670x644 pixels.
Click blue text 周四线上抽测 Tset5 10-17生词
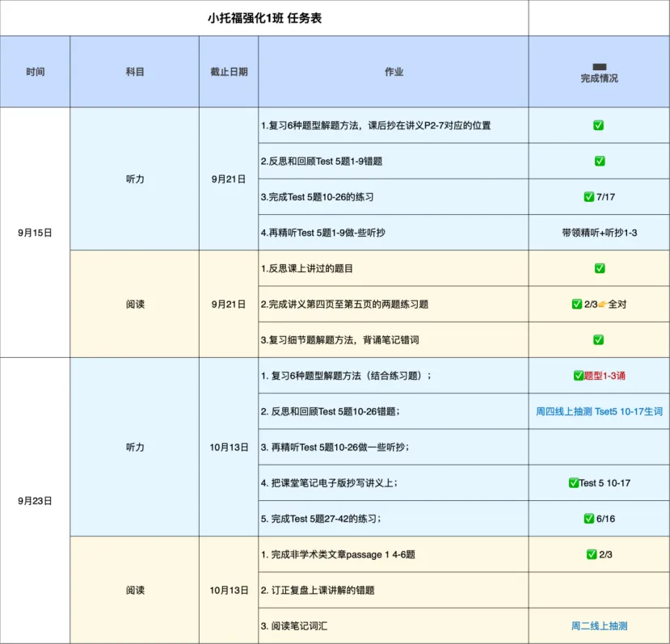coord(599,411)
